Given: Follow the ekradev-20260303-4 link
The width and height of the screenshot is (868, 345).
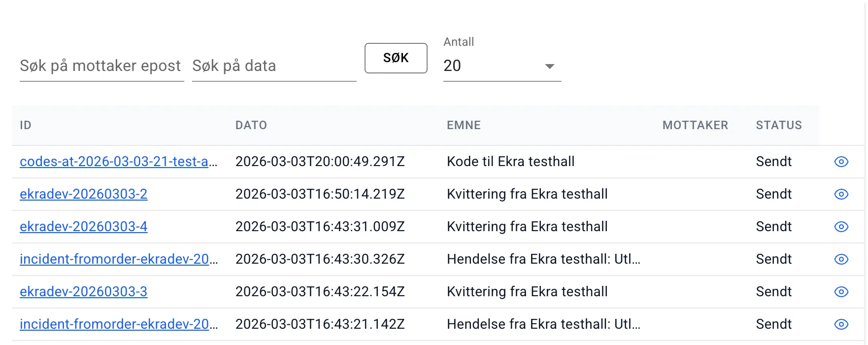Looking at the screenshot, I should [84, 227].
